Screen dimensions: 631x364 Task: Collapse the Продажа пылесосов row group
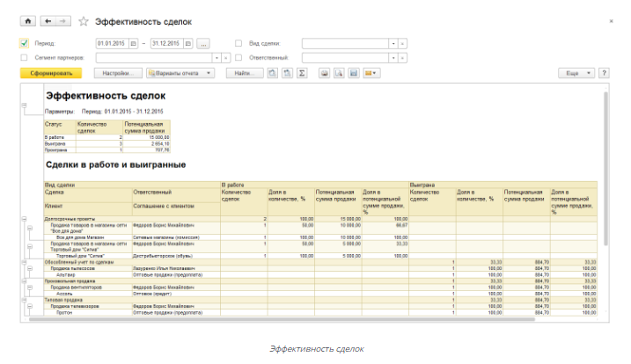coord(30,268)
